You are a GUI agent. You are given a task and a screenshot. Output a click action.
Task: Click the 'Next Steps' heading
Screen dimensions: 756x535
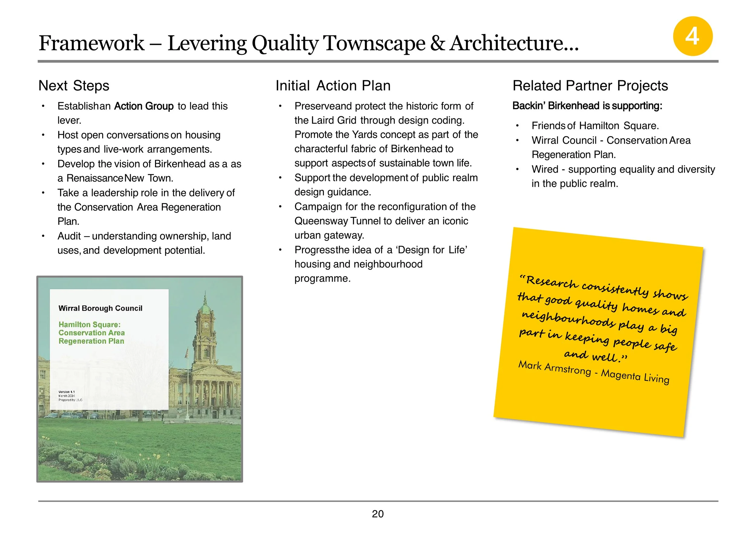74,86
